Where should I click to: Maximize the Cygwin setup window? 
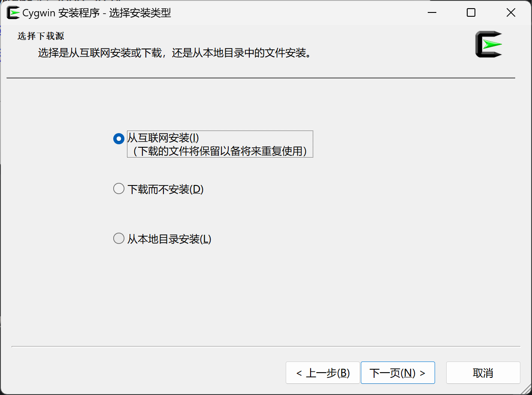[471, 13]
